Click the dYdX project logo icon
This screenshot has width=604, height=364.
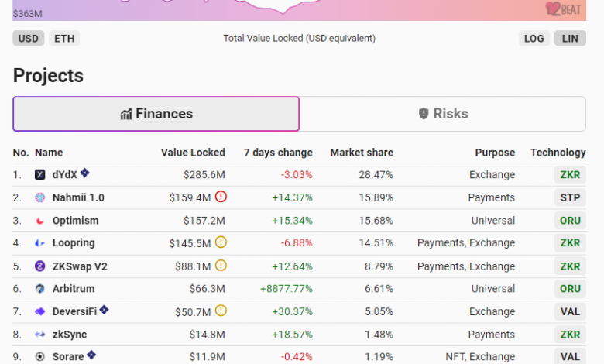40,175
